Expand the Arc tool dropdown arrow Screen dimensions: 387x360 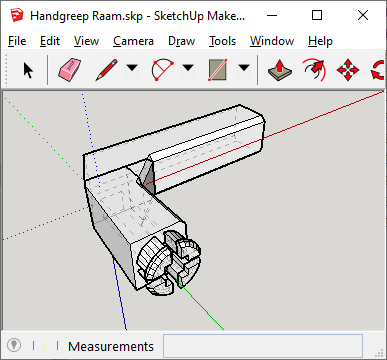pyautogui.click(x=188, y=68)
